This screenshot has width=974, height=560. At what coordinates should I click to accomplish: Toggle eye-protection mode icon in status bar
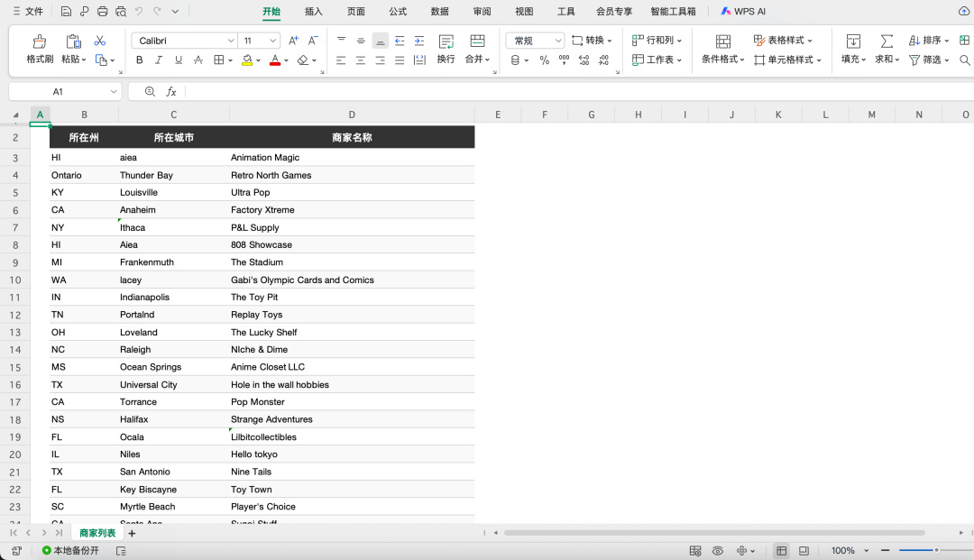coord(718,551)
